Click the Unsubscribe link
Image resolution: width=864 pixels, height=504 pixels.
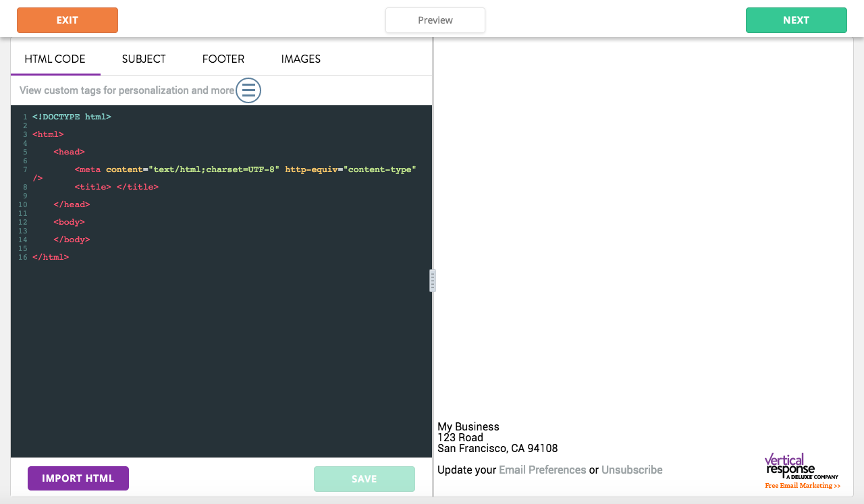pos(632,470)
